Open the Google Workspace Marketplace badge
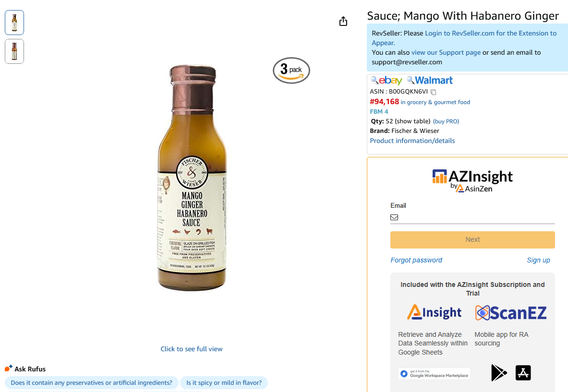Screen dimensions: 568x392 pyautogui.click(x=434, y=374)
